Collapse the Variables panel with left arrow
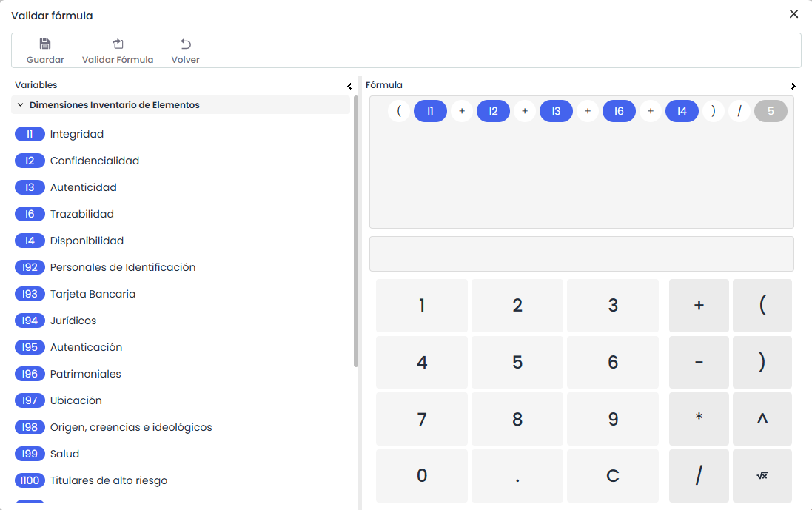This screenshot has height=510, width=812. pyautogui.click(x=349, y=86)
